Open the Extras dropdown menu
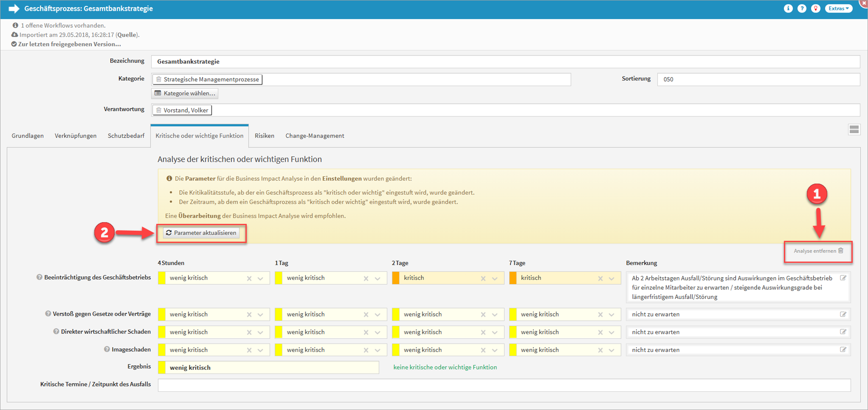Image resolution: width=868 pixels, height=410 pixels. 839,9
